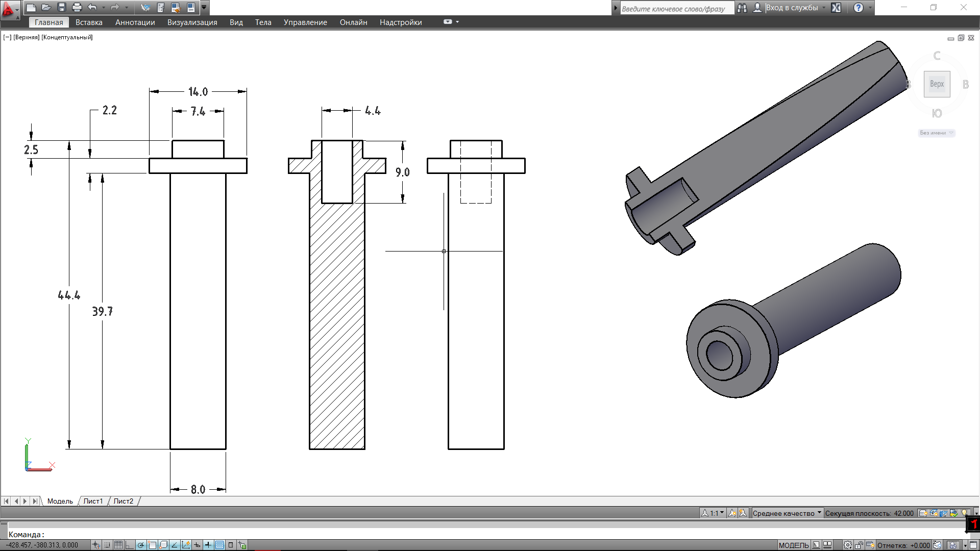Open the Help question mark icon
The image size is (980, 551).
pos(859,8)
